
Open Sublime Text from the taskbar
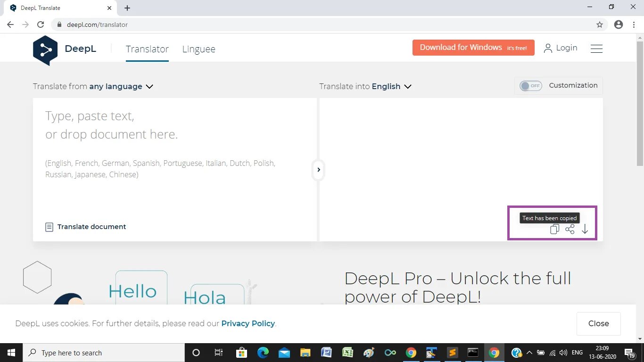tap(452, 353)
